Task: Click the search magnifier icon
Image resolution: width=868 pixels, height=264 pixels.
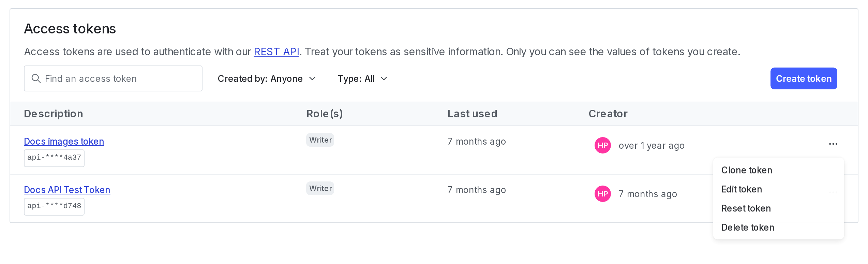Action: pyautogui.click(x=36, y=78)
